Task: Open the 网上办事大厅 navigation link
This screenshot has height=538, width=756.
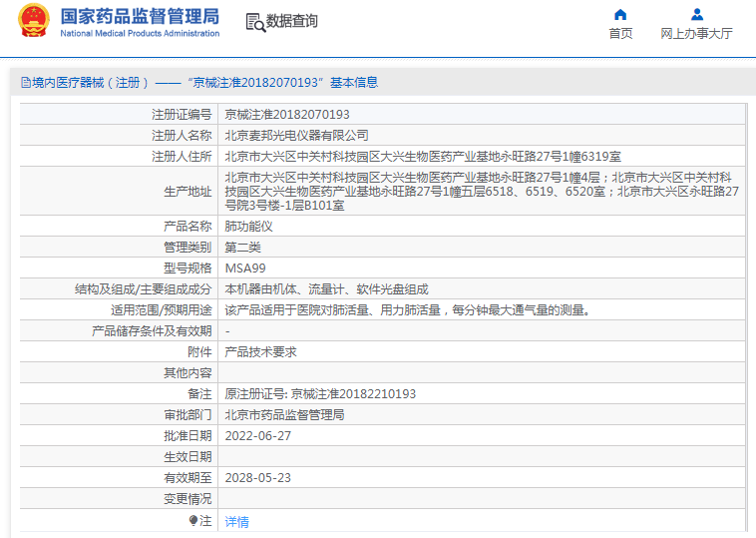Action: point(697,33)
